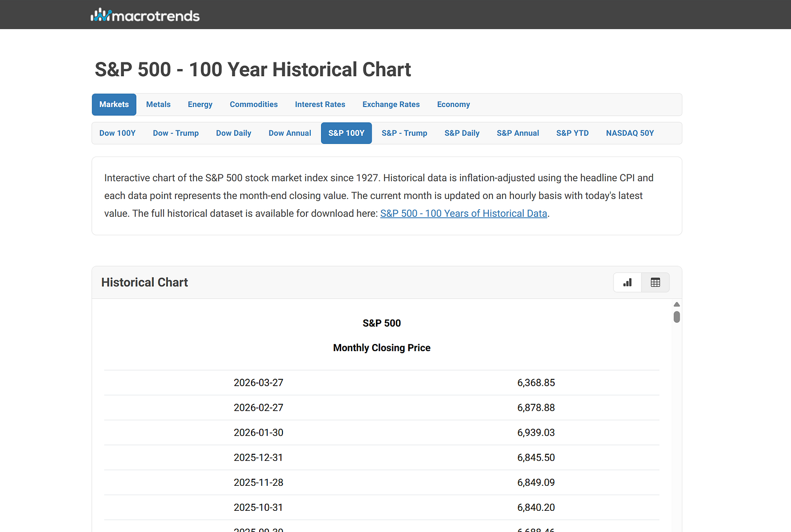The height and width of the screenshot is (532, 791).
Task: Select the Interest Rates tab
Action: coord(320,104)
